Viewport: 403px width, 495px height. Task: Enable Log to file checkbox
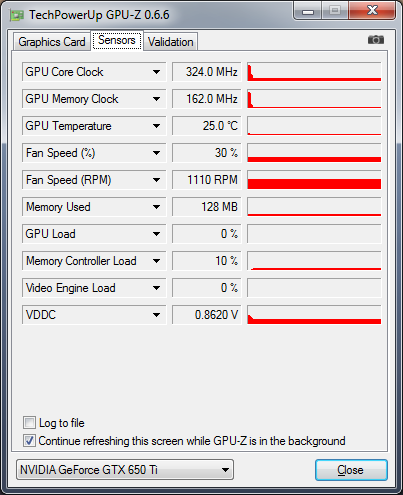tap(29, 423)
